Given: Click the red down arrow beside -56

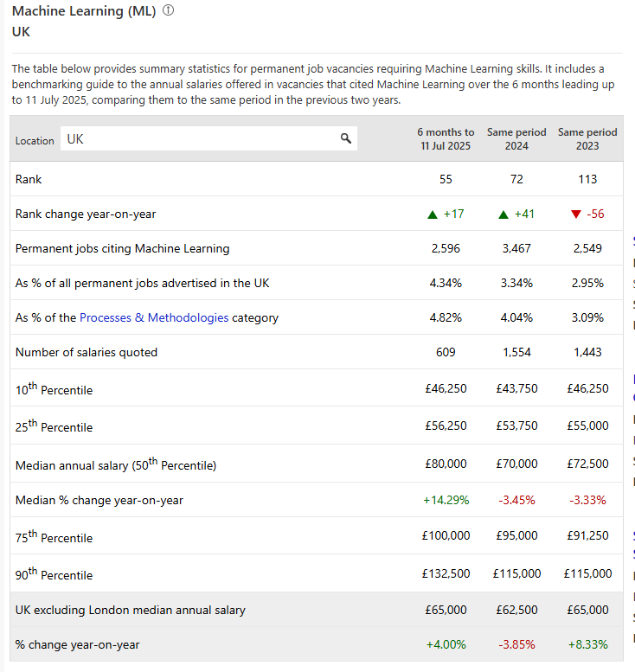Looking at the screenshot, I should pos(576,214).
